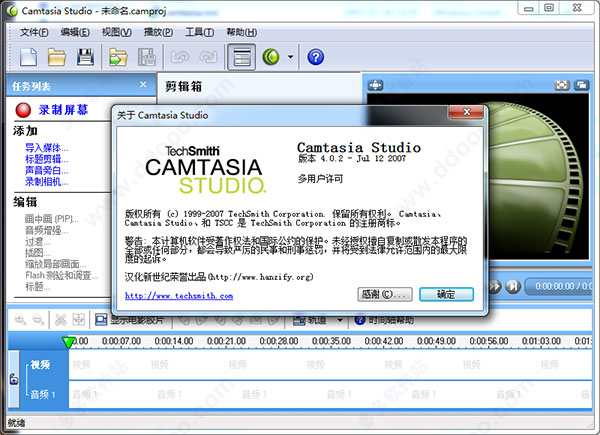This screenshot has height=435, width=600.
Task: Expand the dropdown arrow beside Camtasia icon
Action: [x=290, y=57]
